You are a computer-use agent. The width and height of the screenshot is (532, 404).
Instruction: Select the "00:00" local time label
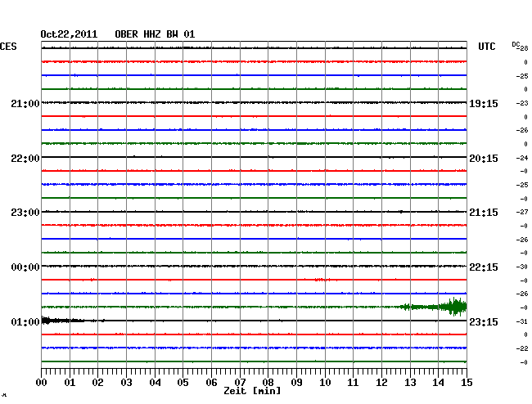coord(25,267)
